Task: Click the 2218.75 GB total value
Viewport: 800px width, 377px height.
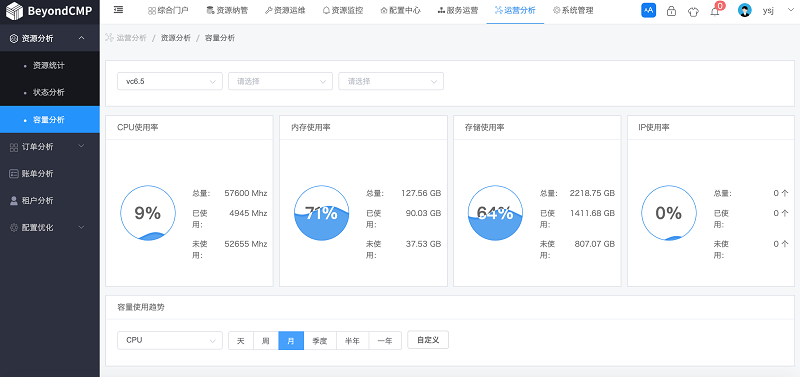Action: [592, 193]
